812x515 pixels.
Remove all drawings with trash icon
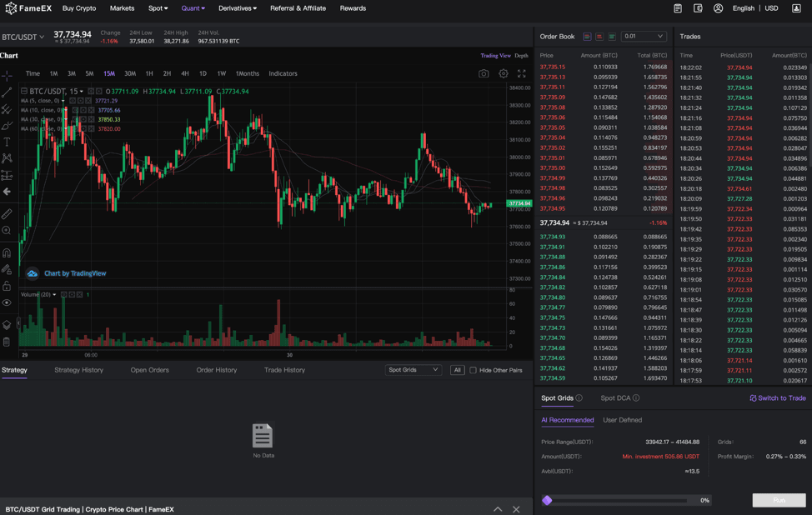[7, 342]
